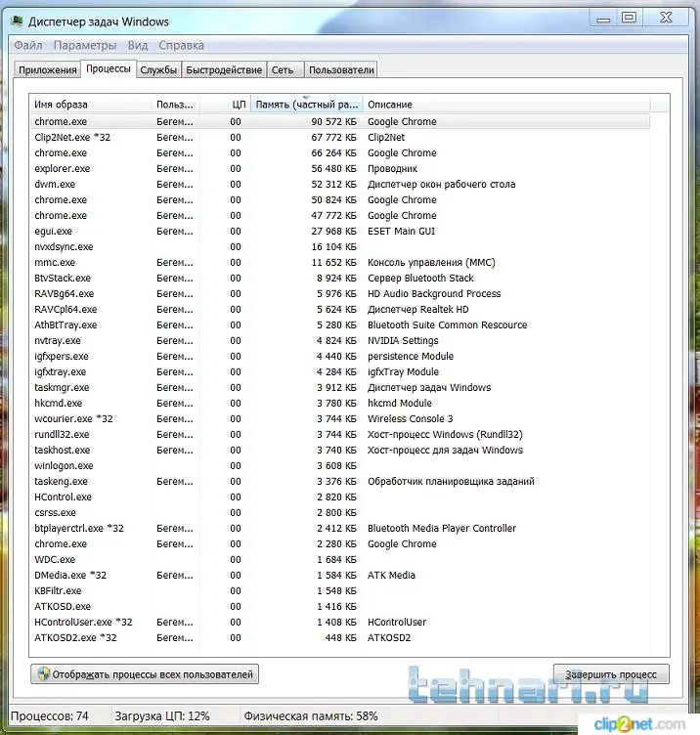Select the taskeng.exe process
Image resolution: width=700 pixels, height=735 pixels.
click(x=339, y=482)
